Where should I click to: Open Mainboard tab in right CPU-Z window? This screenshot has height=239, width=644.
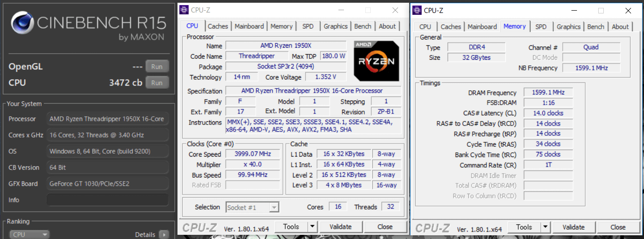pos(482,27)
